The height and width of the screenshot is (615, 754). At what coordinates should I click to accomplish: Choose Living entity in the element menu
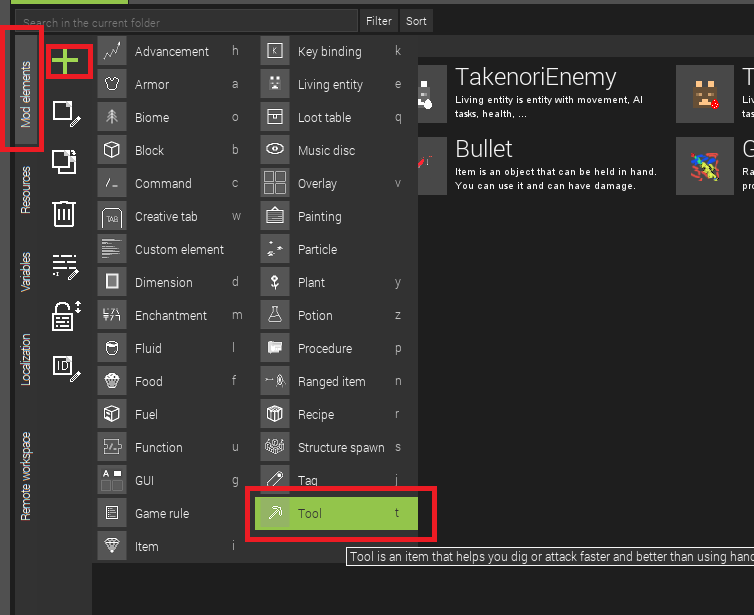330,85
